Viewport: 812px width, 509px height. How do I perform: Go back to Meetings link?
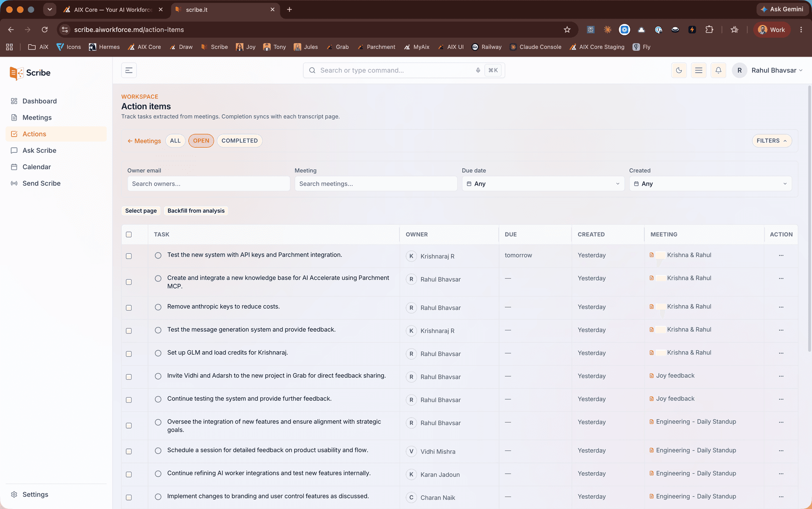[x=144, y=141]
